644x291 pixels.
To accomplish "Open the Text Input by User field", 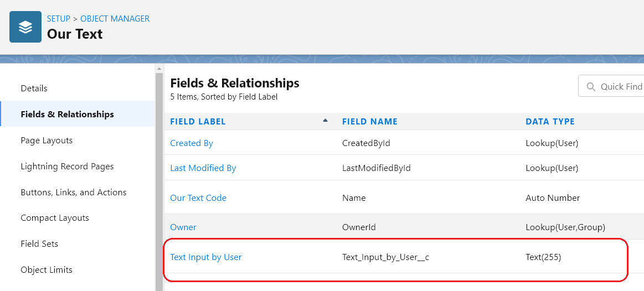I will click(206, 257).
